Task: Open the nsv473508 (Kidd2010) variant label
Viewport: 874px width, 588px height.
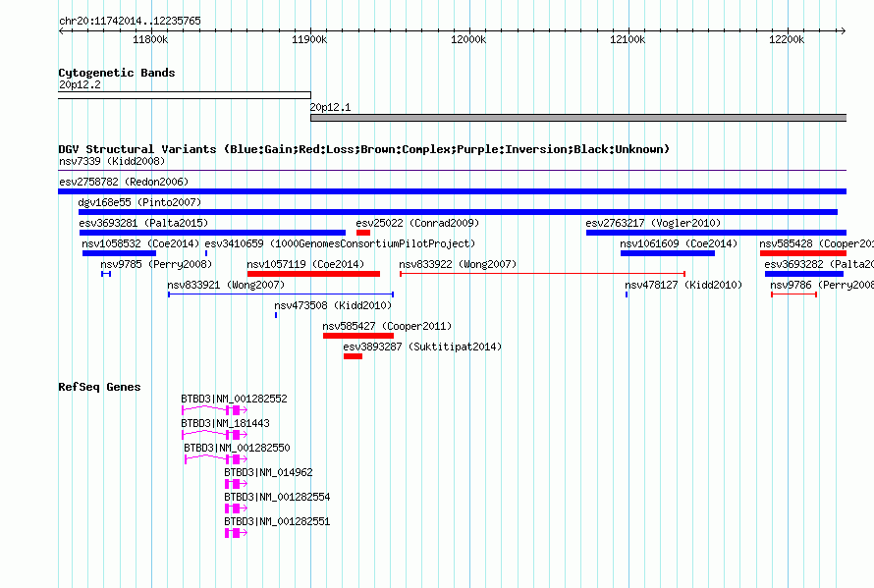Action: point(333,305)
